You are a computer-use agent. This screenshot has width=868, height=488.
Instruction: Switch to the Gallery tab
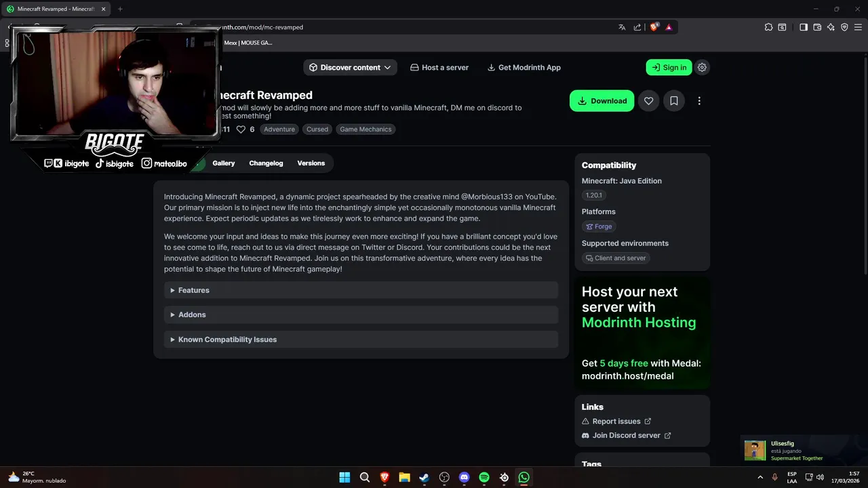coord(224,163)
